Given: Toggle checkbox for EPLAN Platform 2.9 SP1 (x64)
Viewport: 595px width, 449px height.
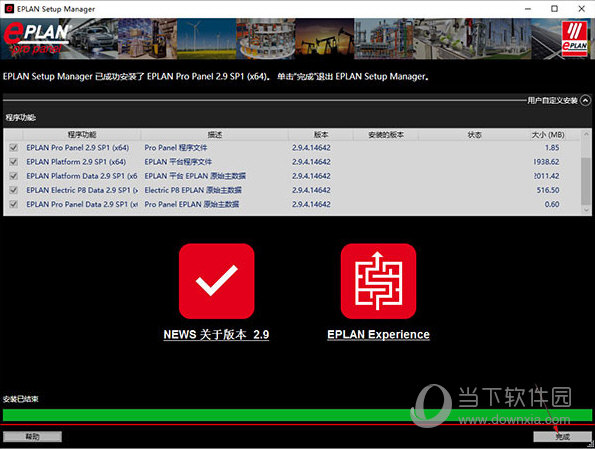Looking at the screenshot, I should tap(14, 162).
